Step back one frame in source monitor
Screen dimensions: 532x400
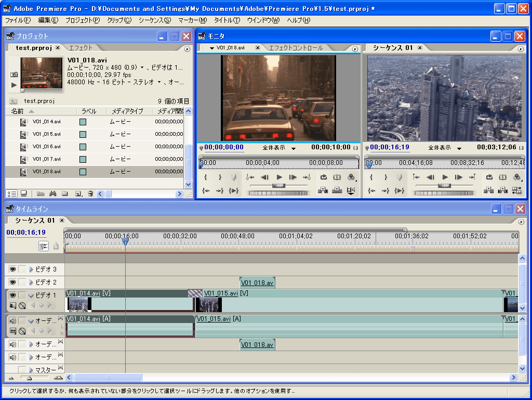click(264, 177)
